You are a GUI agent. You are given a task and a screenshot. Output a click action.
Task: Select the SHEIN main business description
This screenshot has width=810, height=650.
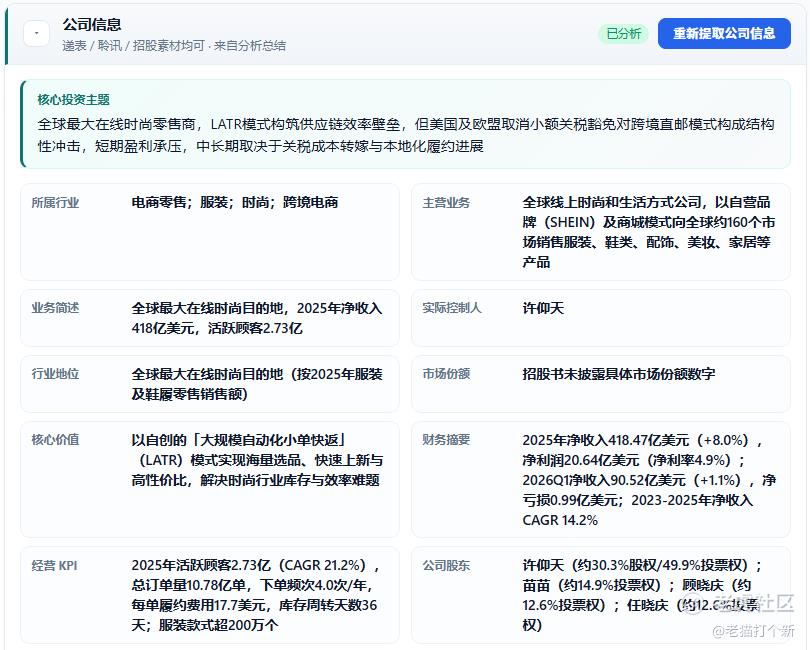coord(649,232)
